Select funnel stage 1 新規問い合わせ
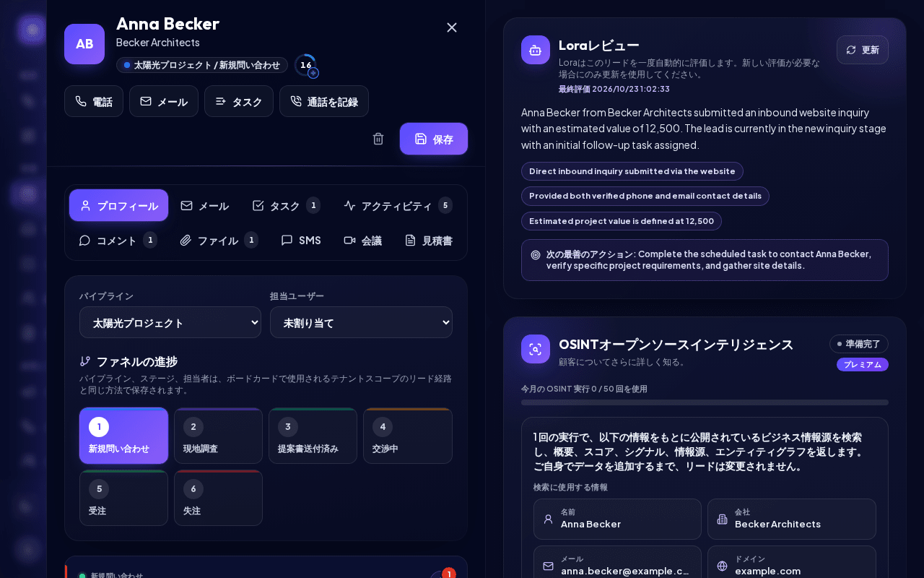 (123, 436)
